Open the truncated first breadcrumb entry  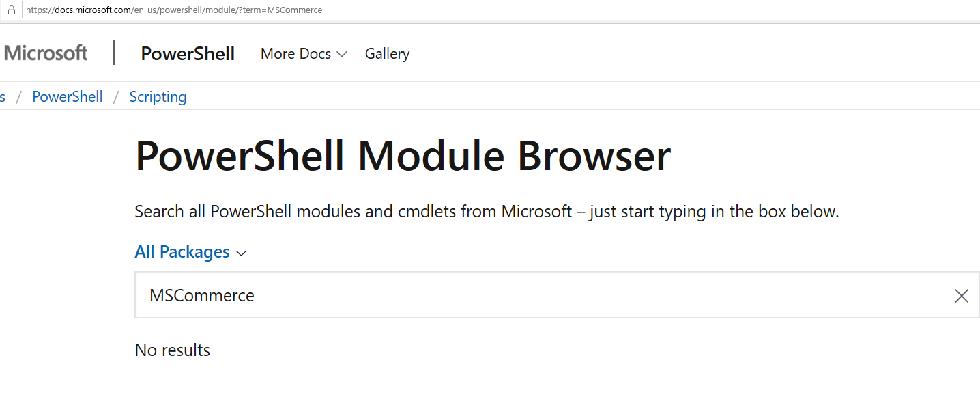point(3,96)
